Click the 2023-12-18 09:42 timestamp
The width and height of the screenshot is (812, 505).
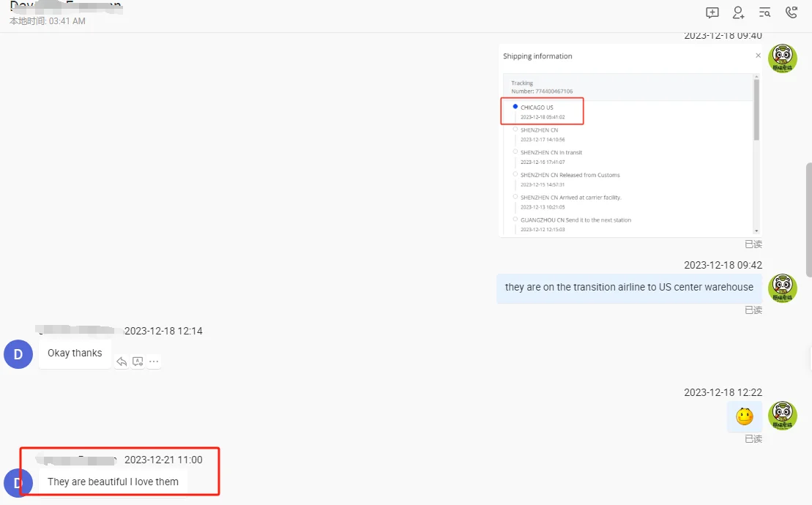pyautogui.click(x=723, y=266)
